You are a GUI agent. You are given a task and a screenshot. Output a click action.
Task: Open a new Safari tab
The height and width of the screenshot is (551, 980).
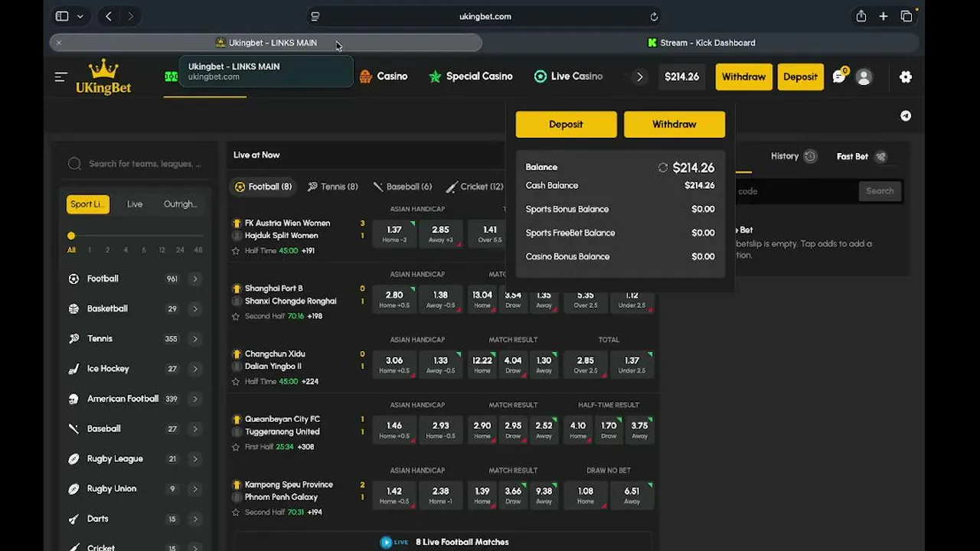click(884, 16)
